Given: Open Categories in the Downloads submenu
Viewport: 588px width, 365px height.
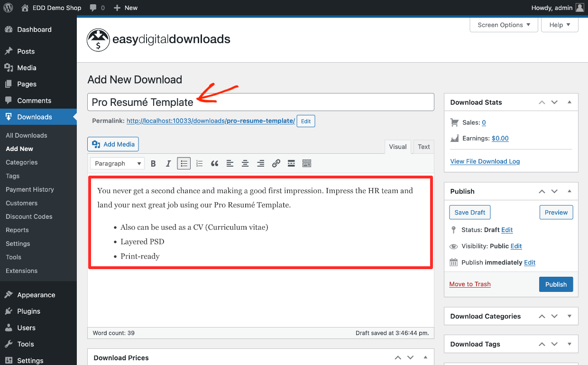Looking at the screenshot, I should (22, 162).
